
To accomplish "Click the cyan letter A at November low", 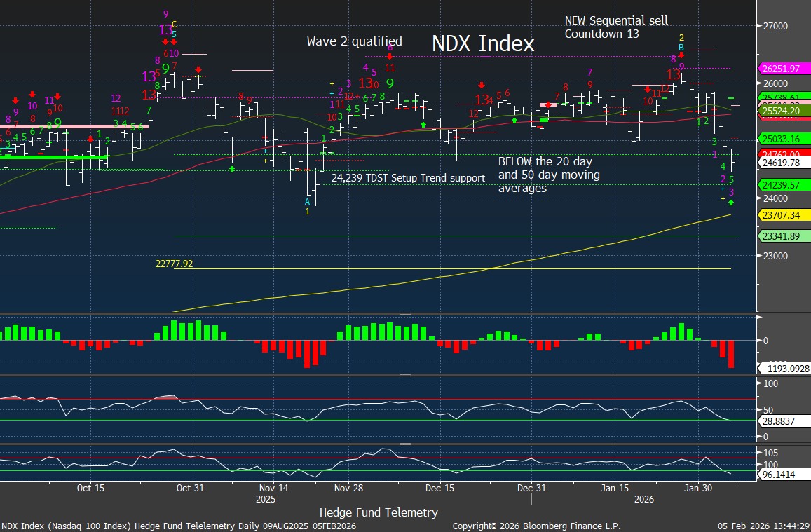I will pos(307,201).
